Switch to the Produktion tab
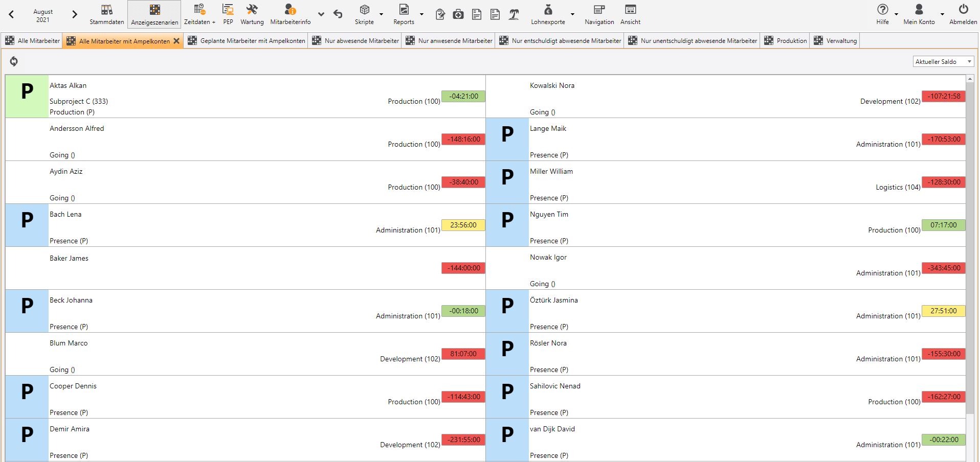980x462 pixels. 786,41
